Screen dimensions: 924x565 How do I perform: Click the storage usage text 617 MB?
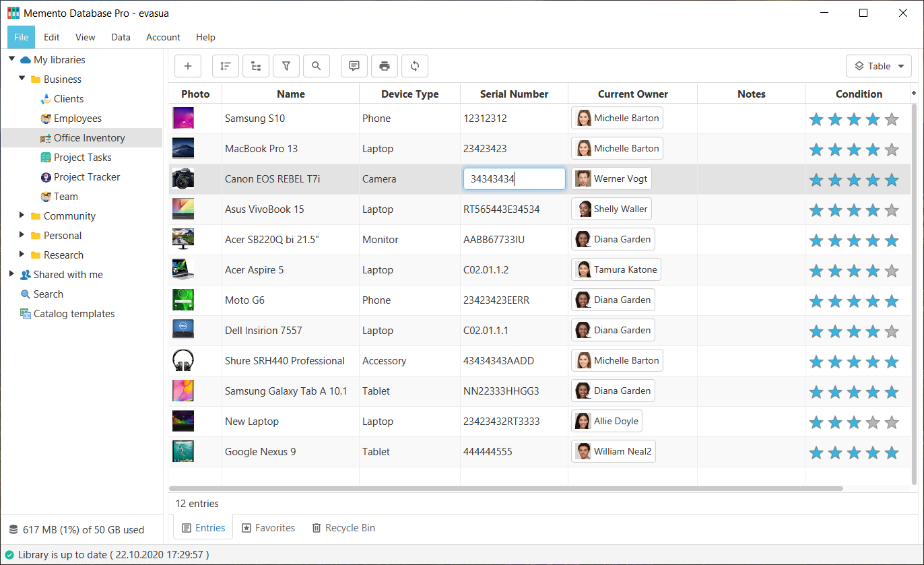tap(84, 530)
